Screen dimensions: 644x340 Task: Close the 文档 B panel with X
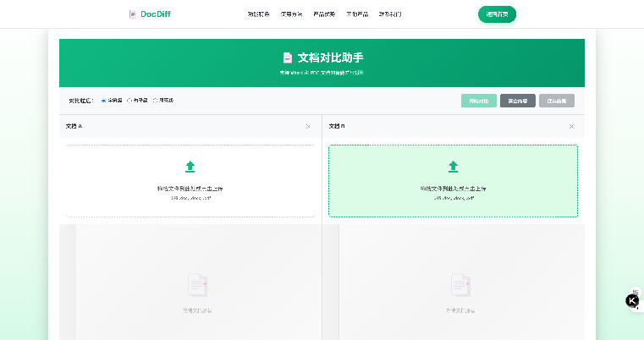pyautogui.click(x=571, y=127)
